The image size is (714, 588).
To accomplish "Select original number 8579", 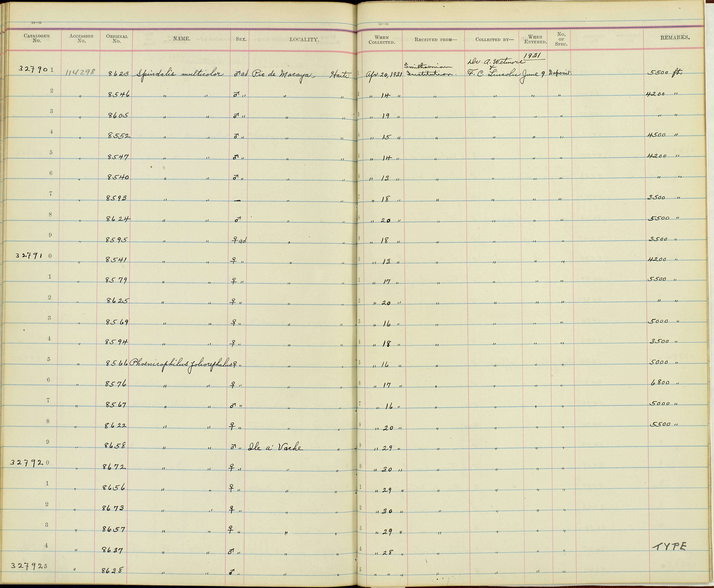I will [116, 280].
